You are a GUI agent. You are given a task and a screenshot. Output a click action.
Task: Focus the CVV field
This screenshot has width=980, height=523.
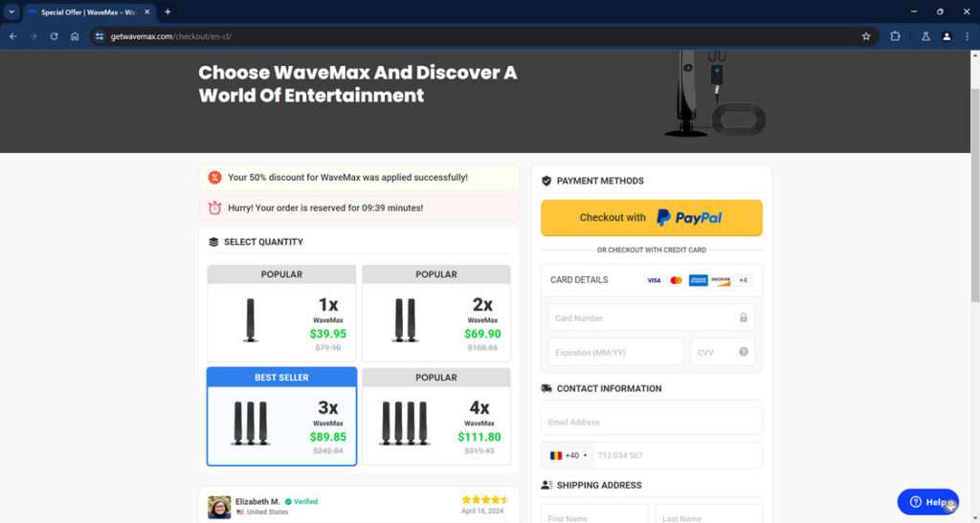pos(723,352)
